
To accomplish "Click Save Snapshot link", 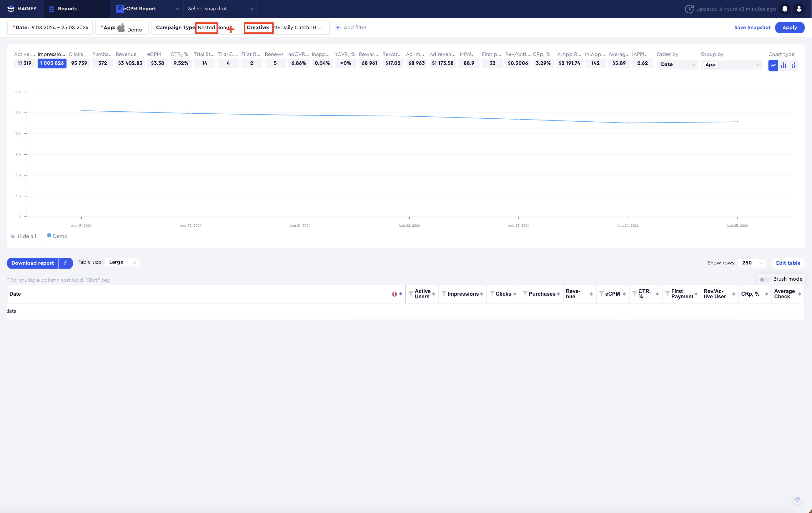I will click(x=752, y=27).
